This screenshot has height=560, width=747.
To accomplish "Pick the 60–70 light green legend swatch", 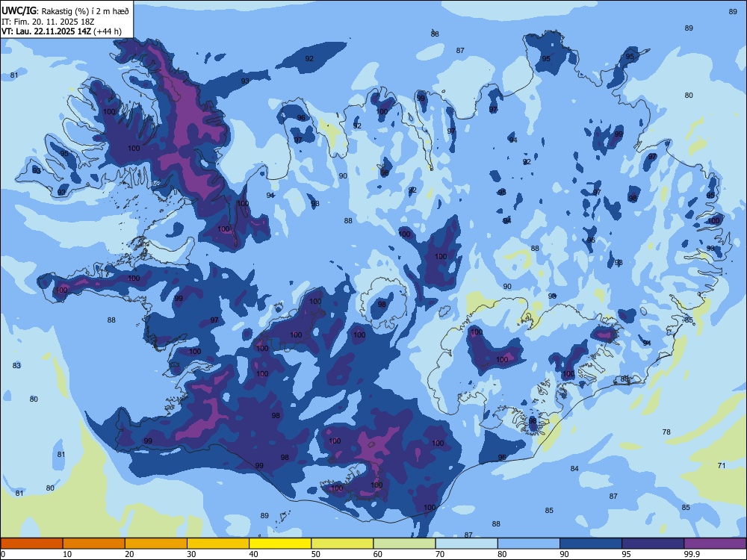I will (x=404, y=544).
